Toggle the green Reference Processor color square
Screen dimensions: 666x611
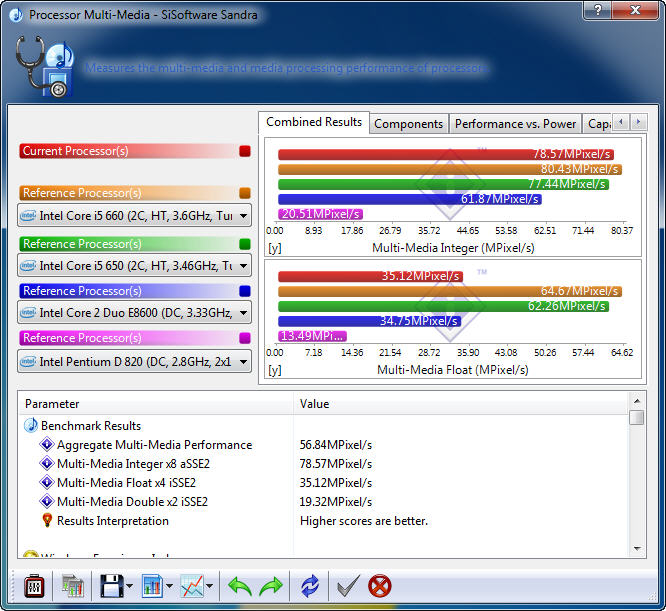[x=245, y=244]
